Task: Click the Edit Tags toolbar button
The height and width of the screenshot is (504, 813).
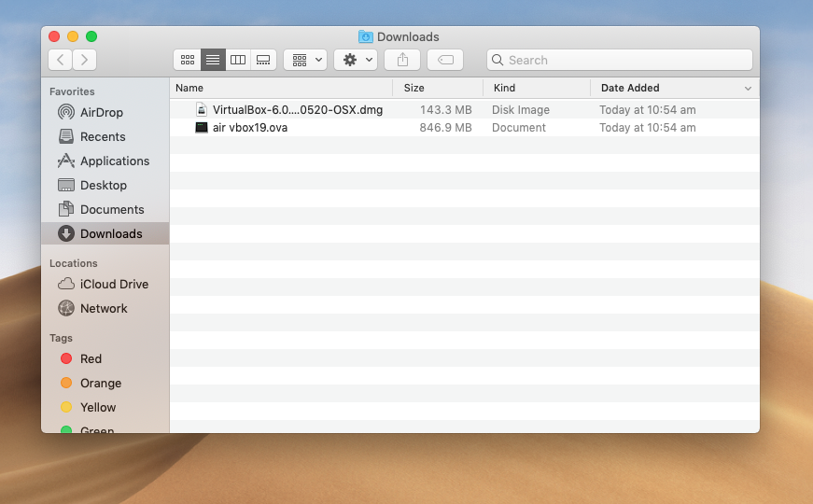Action: 445,60
